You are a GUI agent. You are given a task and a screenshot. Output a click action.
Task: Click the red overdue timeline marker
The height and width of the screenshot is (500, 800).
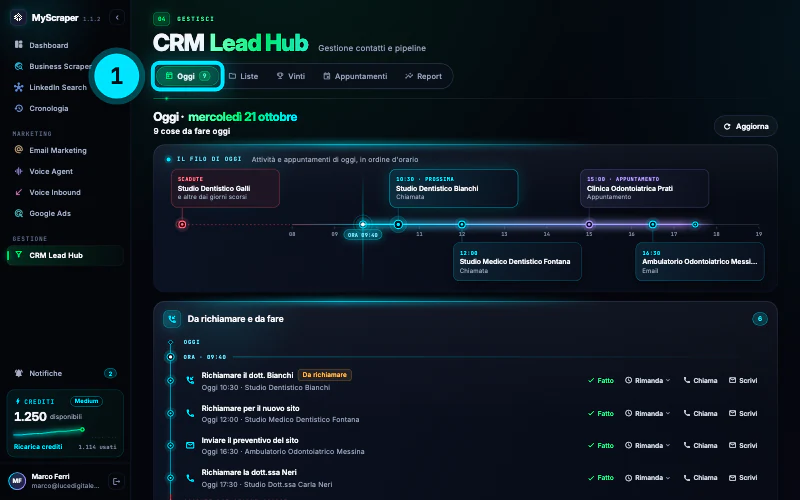click(x=182, y=224)
